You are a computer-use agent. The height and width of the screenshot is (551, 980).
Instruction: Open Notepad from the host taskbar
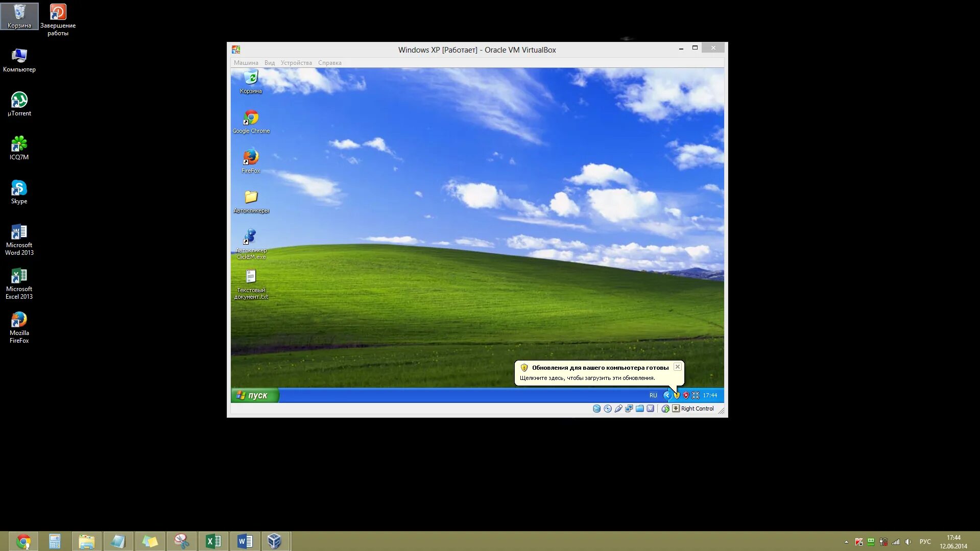click(118, 541)
